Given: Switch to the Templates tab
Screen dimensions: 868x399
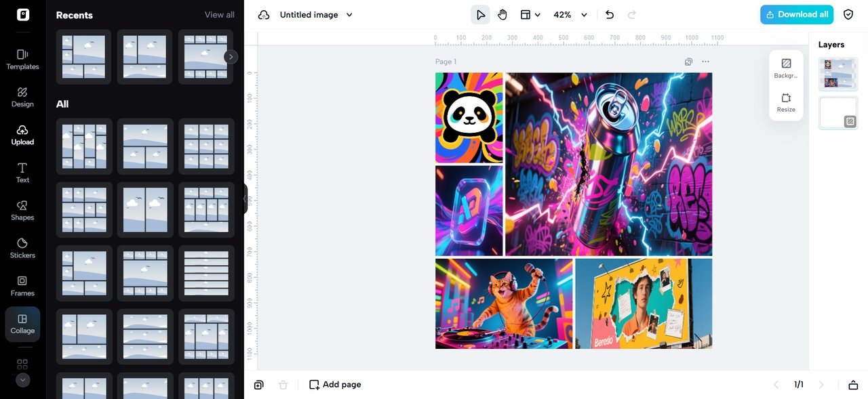Looking at the screenshot, I should 22,59.
